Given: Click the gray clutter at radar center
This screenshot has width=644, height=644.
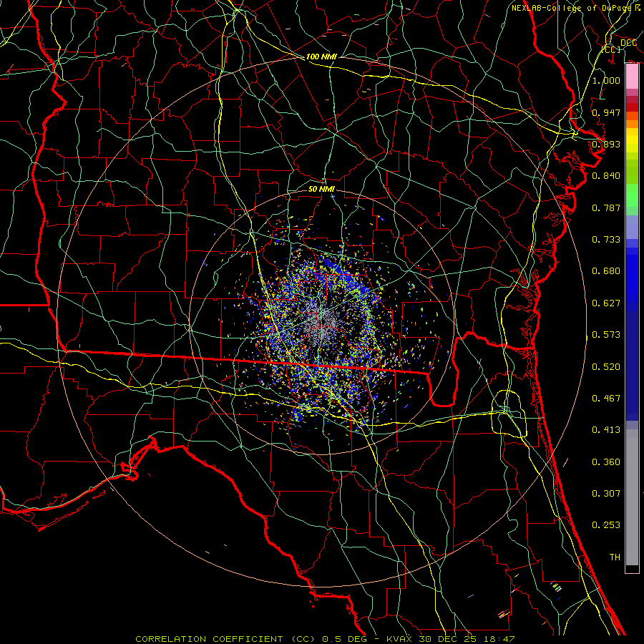Looking at the screenshot, I should [x=323, y=324].
